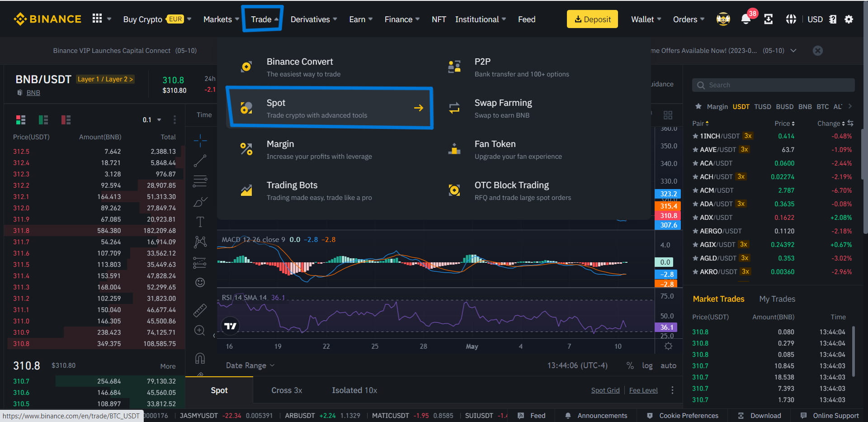
Task: Choose Trading Bots from Trade menu
Action: pyautogui.click(x=330, y=190)
